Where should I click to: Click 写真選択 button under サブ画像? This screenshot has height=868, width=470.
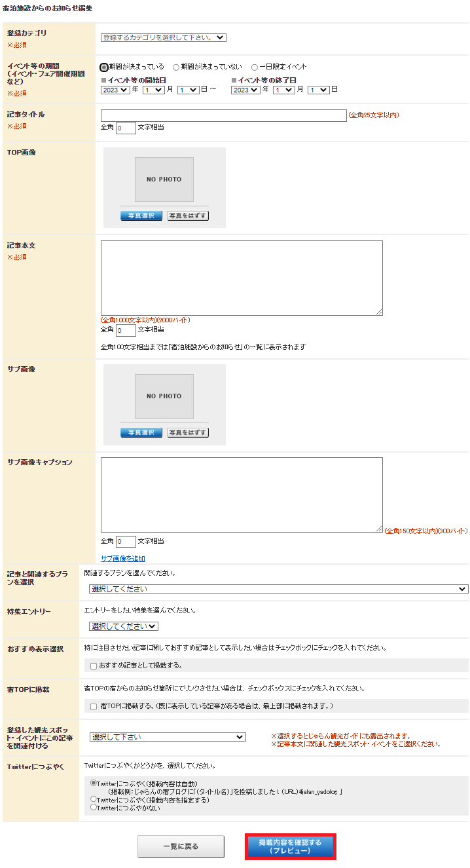click(x=141, y=432)
